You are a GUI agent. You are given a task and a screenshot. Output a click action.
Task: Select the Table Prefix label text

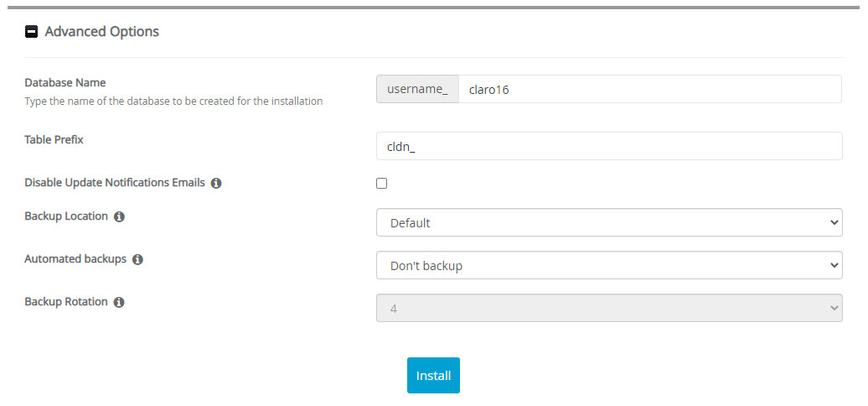click(54, 139)
